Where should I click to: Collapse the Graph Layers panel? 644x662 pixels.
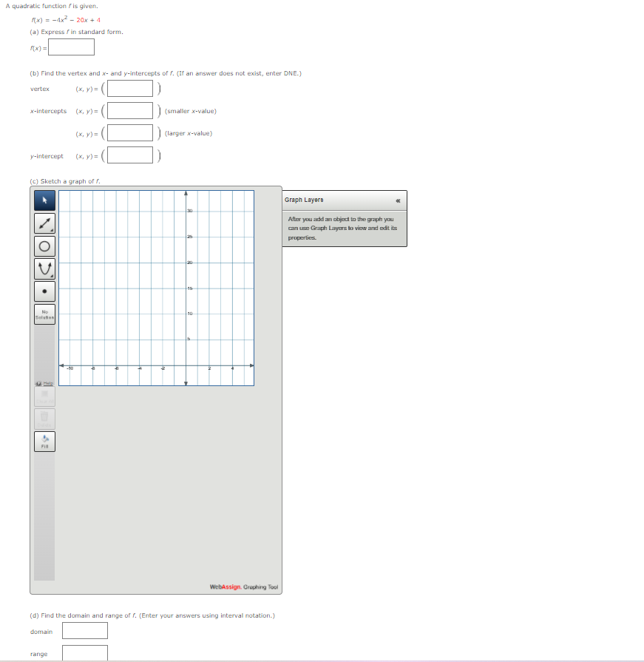(398, 200)
